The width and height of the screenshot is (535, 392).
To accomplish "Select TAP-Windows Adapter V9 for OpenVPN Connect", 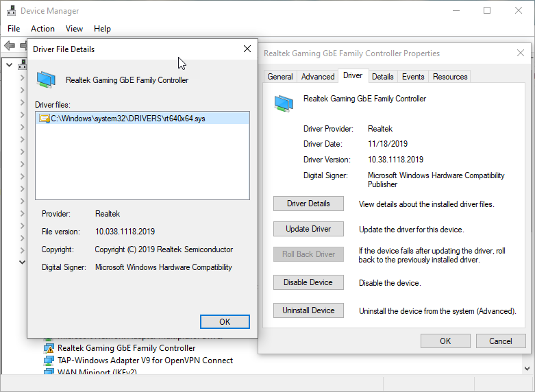I will 145,360.
